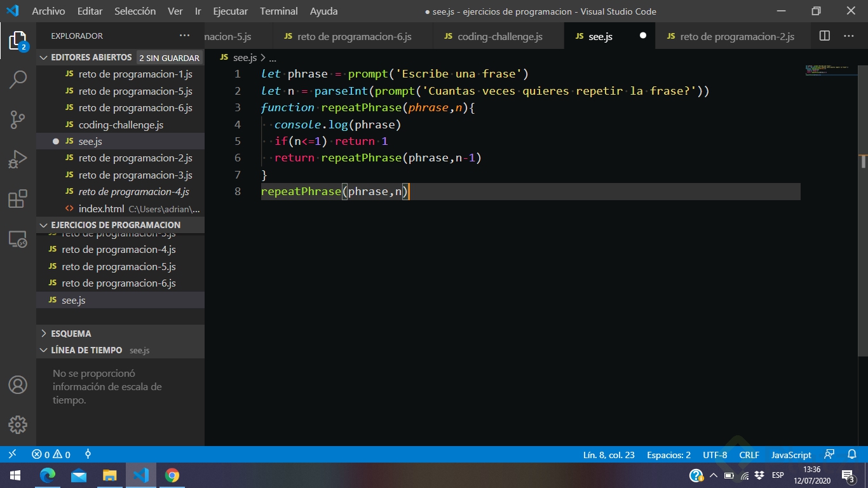Screen dimensions: 868x488
Task: Focus Visual Studio Code taskbar button
Action: (141, 475)
